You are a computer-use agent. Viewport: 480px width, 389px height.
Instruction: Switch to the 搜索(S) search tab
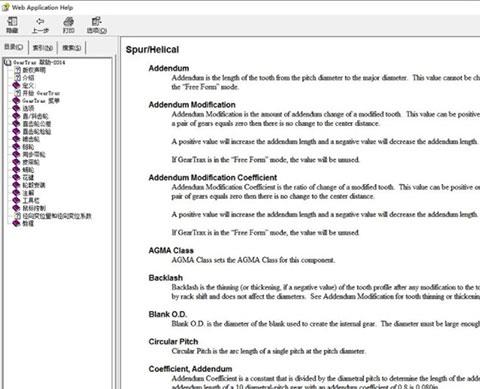(x=71, y=48)
